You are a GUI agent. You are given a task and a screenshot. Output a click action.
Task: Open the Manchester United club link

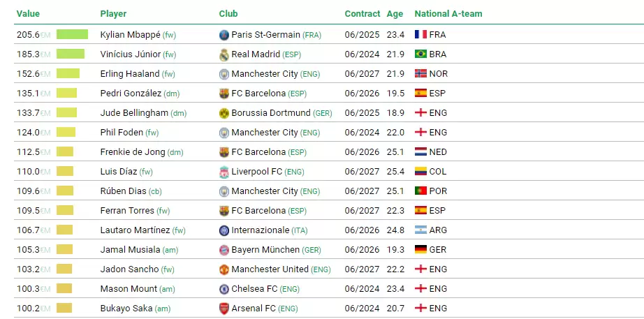pos(270,269)
